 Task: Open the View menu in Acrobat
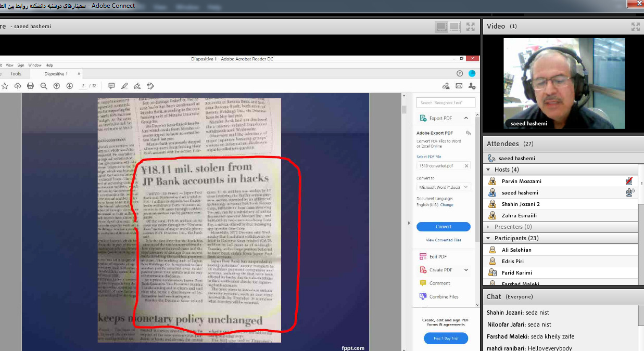[x=9, y=66]
